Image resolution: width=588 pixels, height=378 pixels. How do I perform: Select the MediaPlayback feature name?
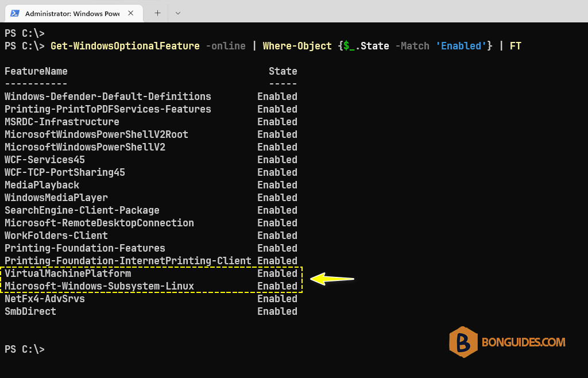[x=41, y=185]
